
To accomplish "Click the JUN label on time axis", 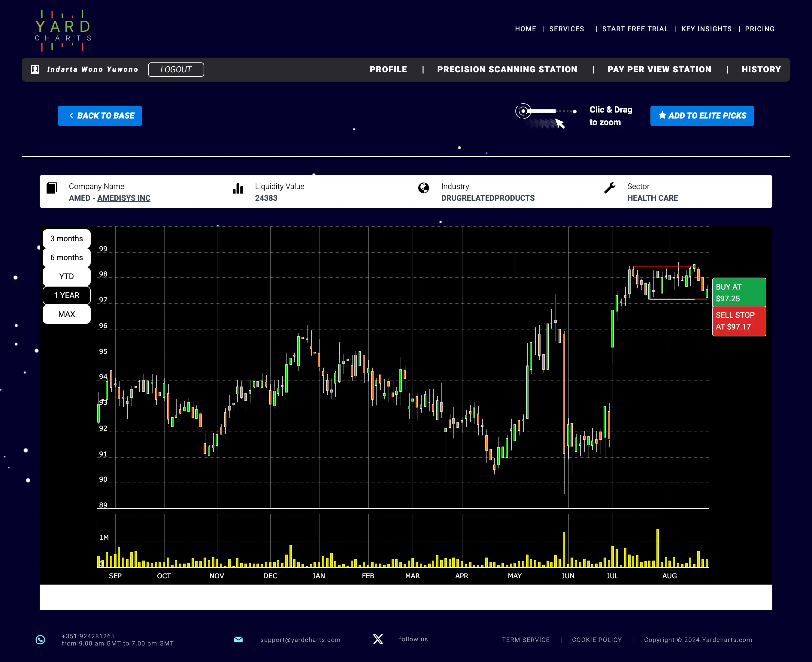I will click(568, 576).
